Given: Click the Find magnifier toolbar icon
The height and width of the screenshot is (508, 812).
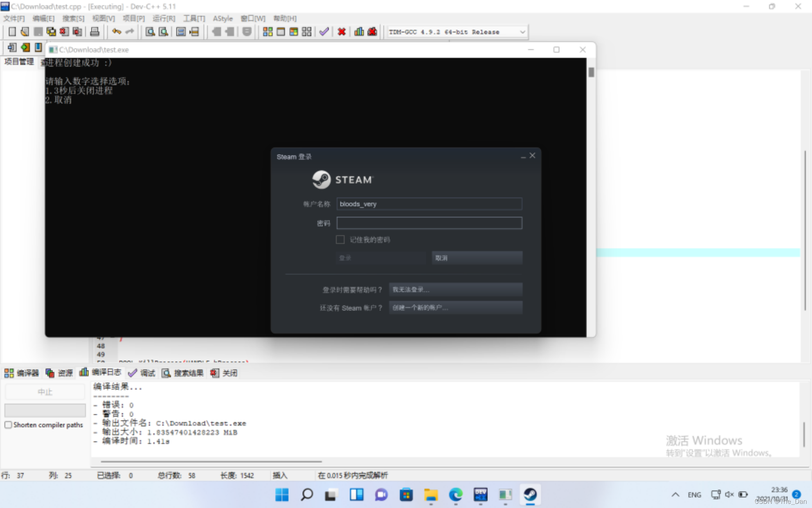Looking at the screenshot, I should [x=150, y=32].
